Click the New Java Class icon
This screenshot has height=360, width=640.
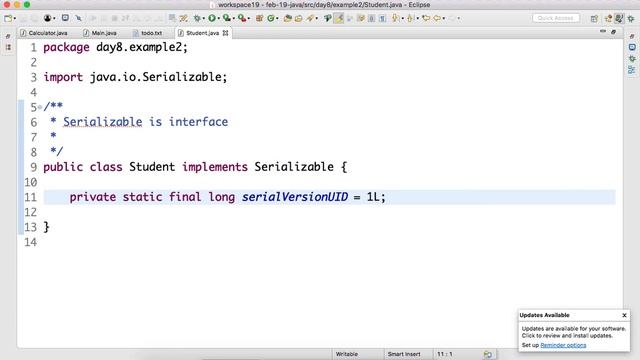coord(271,18)
